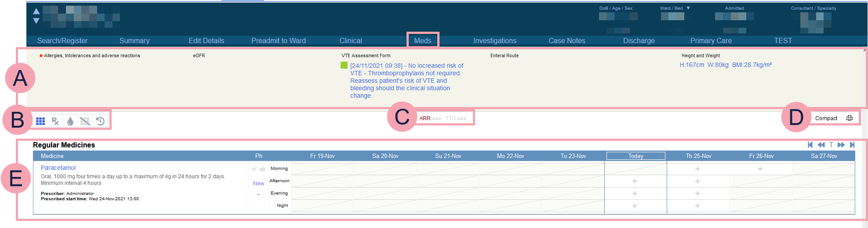Click the printer icon next to Compact
The height and width of the screenshot is (228, 868).
pyautogui.click(x=850, y=118)
